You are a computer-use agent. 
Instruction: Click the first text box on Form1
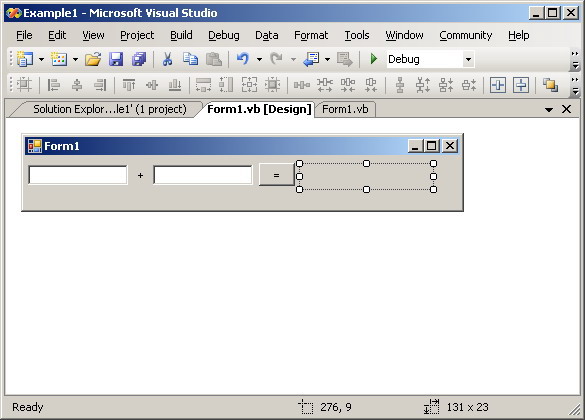78,175
